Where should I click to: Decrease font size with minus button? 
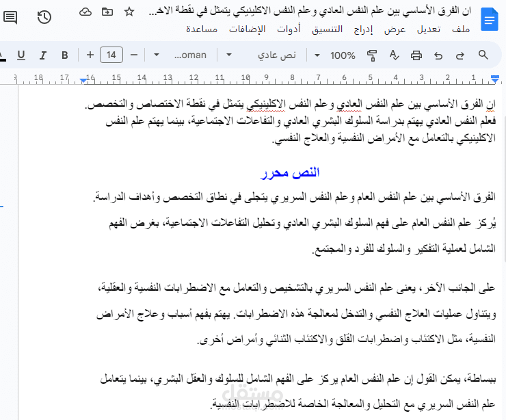click(x=134, y=55)
